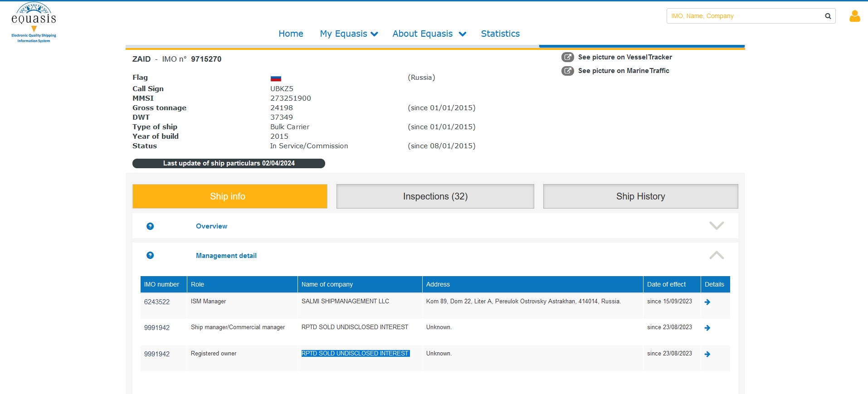The image size is (868, 394).
Task: Switch to the Inspections (32) tab
Action: click(435, 196)
